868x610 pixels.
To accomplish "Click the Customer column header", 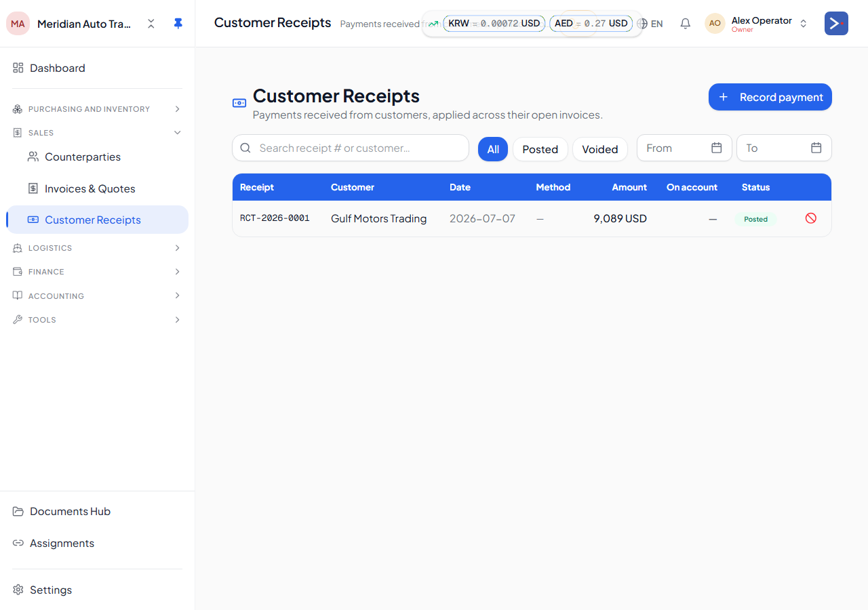I will (353, 187).
